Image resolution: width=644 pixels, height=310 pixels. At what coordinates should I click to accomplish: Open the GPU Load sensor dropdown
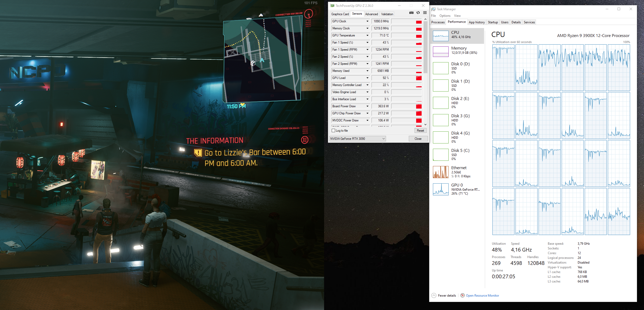367,78
